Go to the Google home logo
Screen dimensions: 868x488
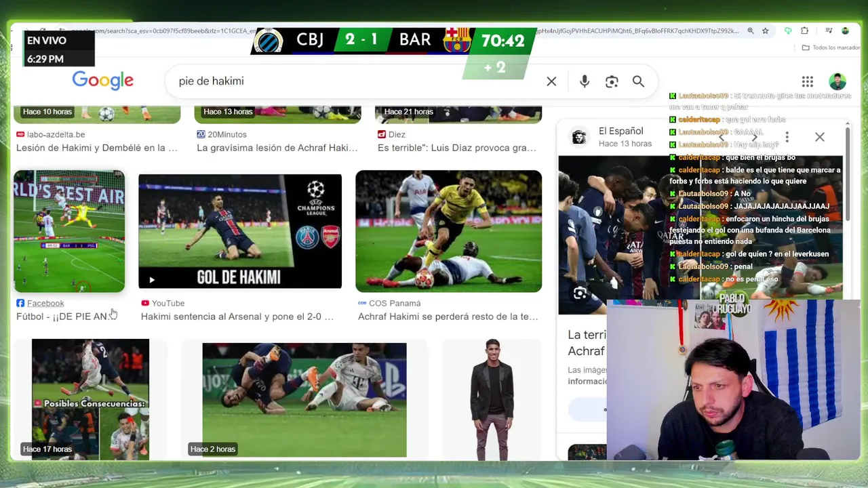[103, 81]
